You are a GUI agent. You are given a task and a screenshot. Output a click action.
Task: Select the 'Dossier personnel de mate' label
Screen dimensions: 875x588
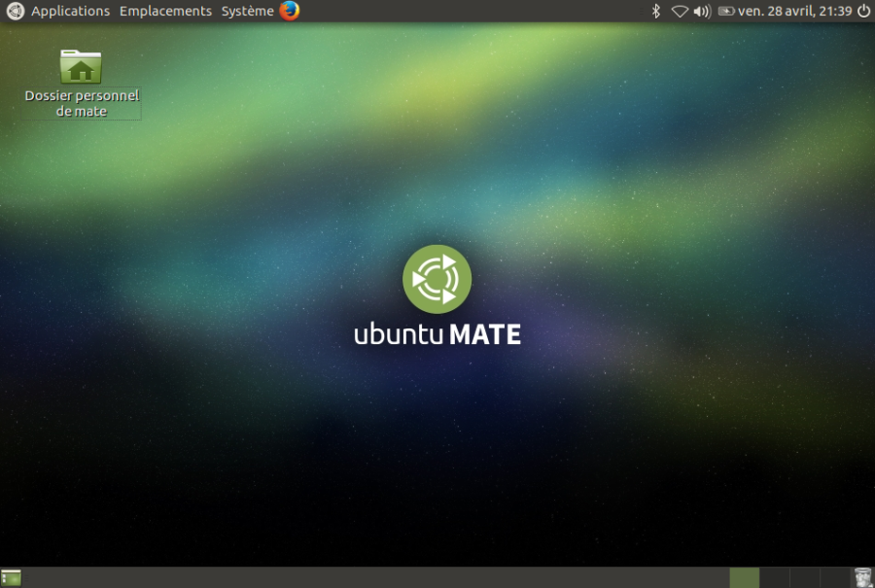coord(81,101)
